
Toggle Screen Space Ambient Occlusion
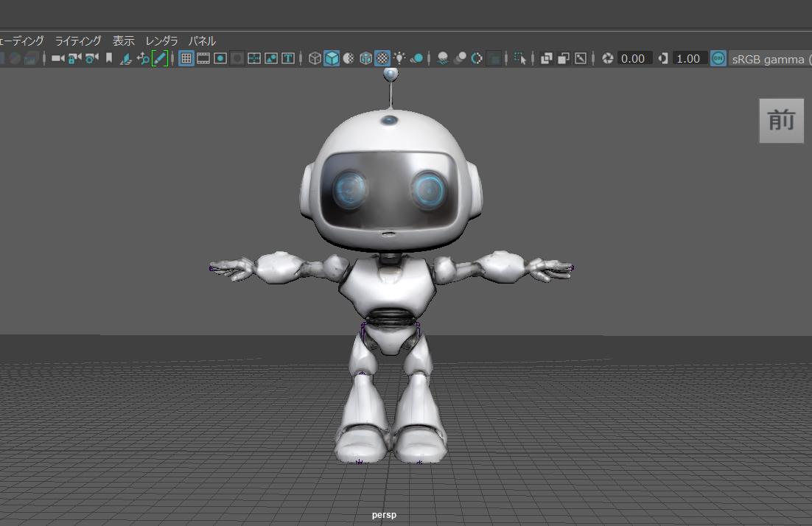(x=442, y=58)
